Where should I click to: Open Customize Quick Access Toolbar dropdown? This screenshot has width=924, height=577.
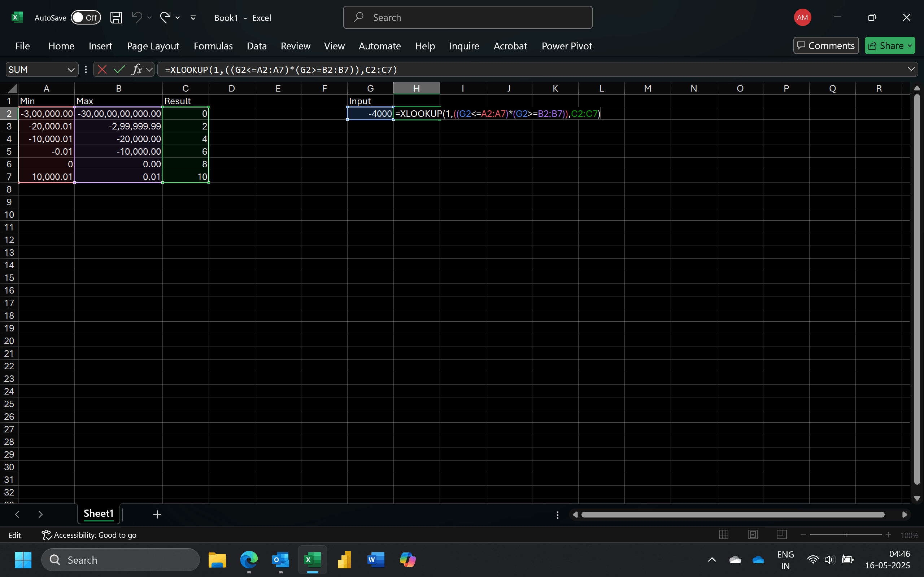(x=193, y=18)
